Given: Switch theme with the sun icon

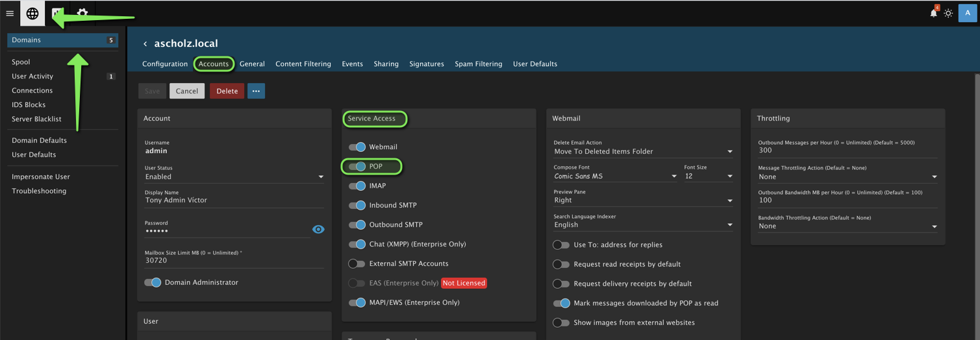Looking at the screenshot, I should [x=948, y=13].
